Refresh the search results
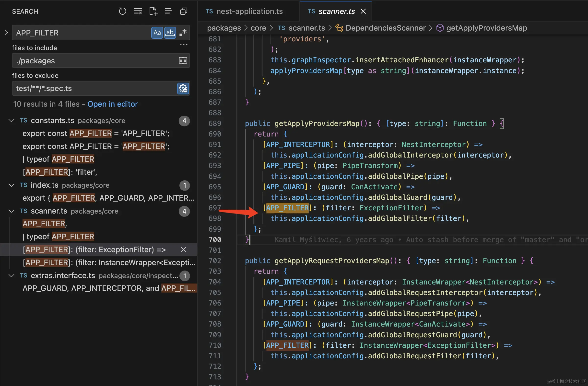 coord(122,11)
